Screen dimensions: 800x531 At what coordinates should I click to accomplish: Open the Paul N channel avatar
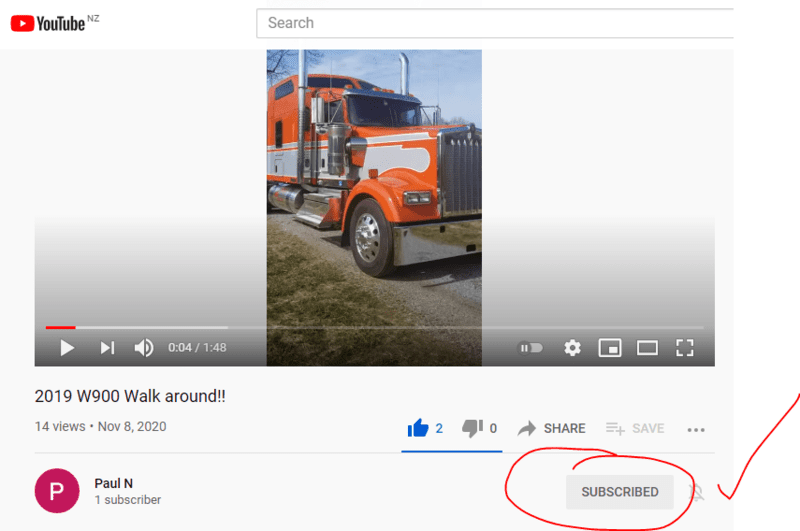(x=57, y=491)
